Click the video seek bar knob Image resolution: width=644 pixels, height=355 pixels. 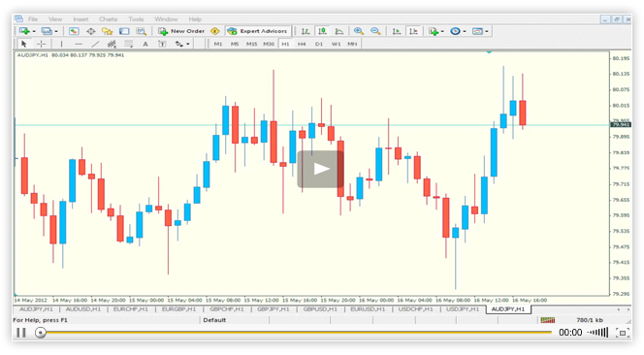tap(41, 333)
